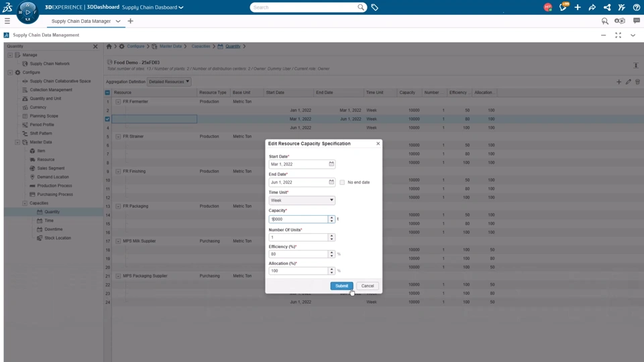Select Period Profile tree item
The width and height of the screenshot is (644, 362).
[42, 125]
